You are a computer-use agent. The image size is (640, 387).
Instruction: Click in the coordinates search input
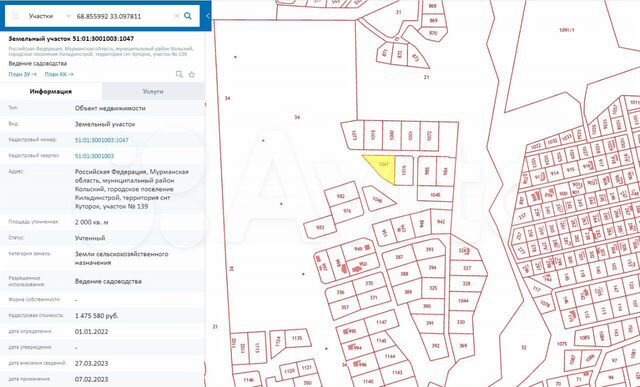[122, 16]
